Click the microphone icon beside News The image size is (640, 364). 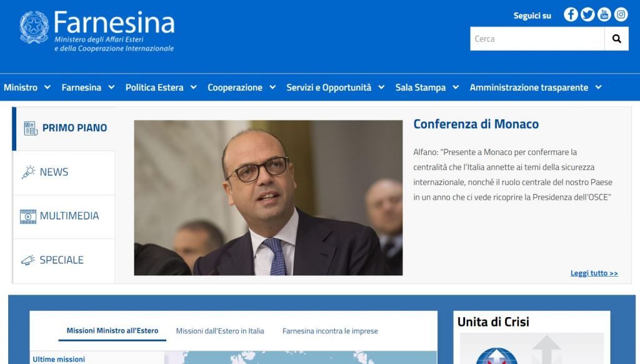click(x=28, y=172)
